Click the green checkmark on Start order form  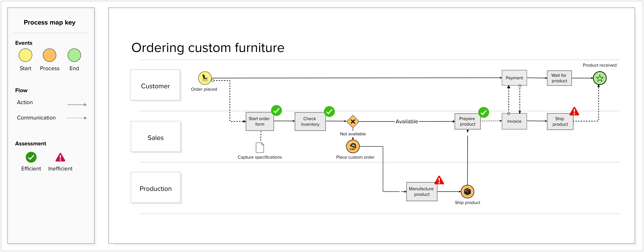276,110
